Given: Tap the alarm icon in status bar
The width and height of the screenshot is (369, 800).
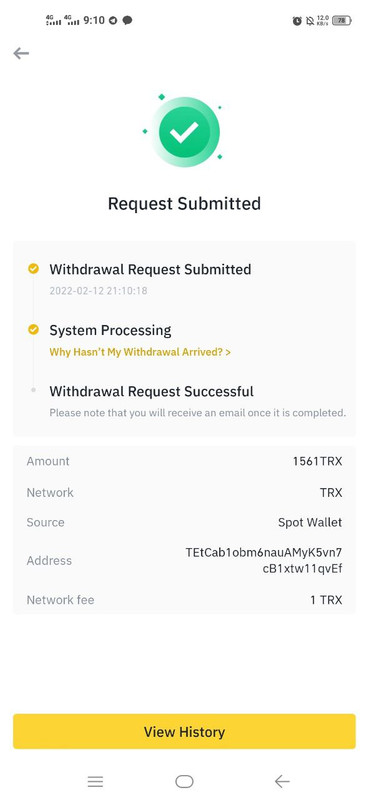Looking at the screenshot, I should (x=297, y=21).
